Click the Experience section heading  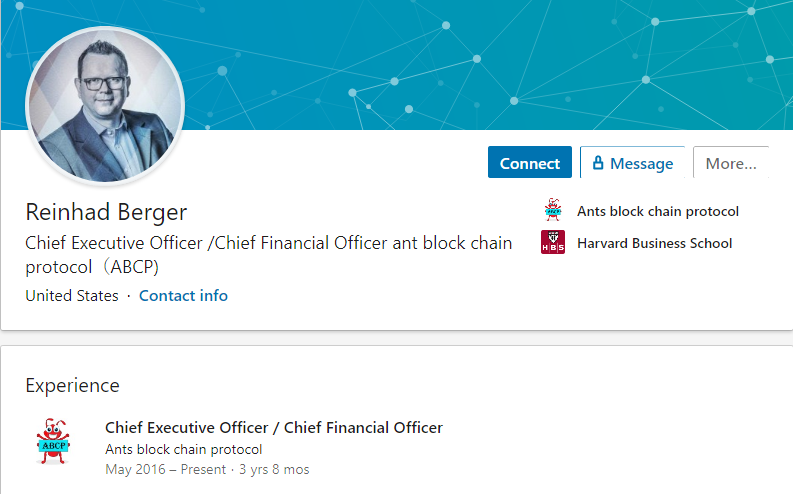(x=72, y=386)
